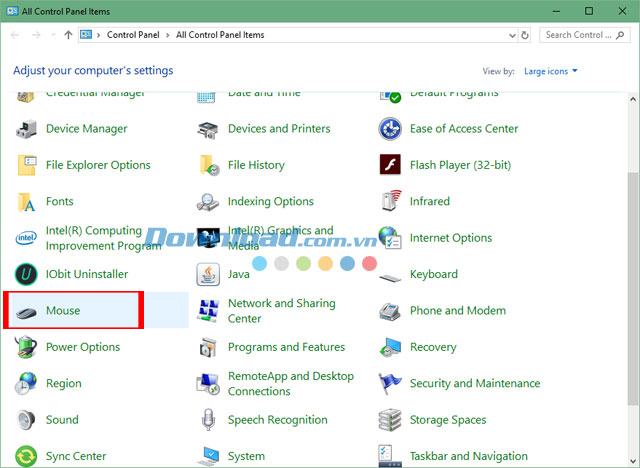The height and width of the screenshot is (468, 640).
Task: Open the Fonts link
Action: point(60,202)
